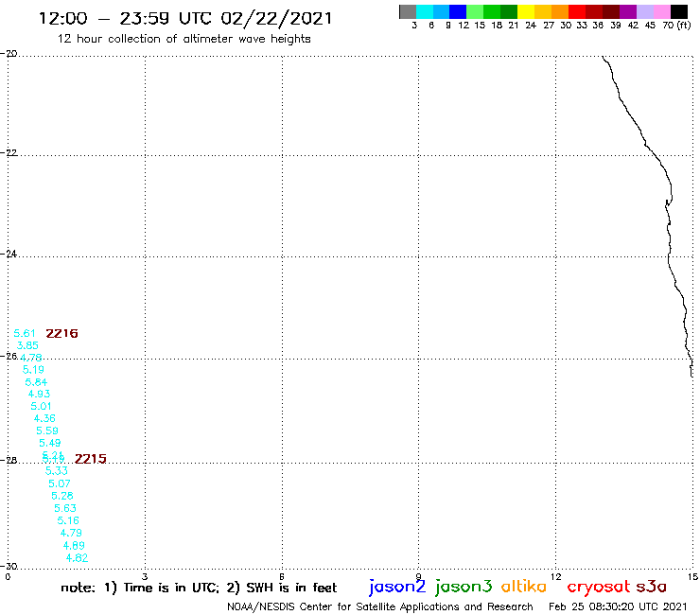The image size is (700, 615).
Task: Click the jason2 satellite legend label
Action: click(x=397, y=587)
